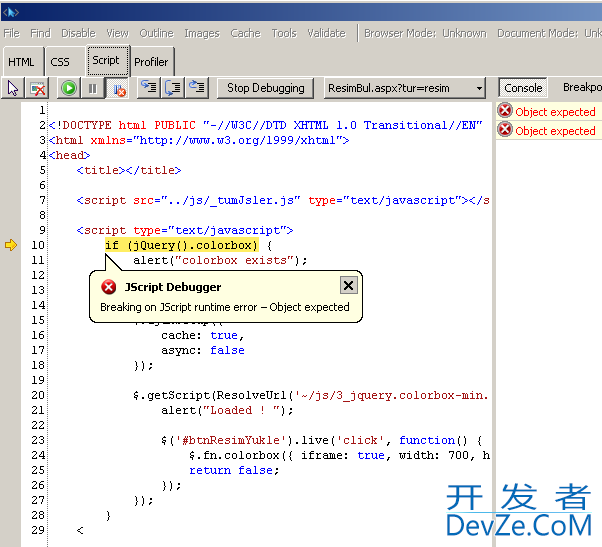Click the Step Over icon
Viewport: 602px width, 547px height.
(173, 88)
